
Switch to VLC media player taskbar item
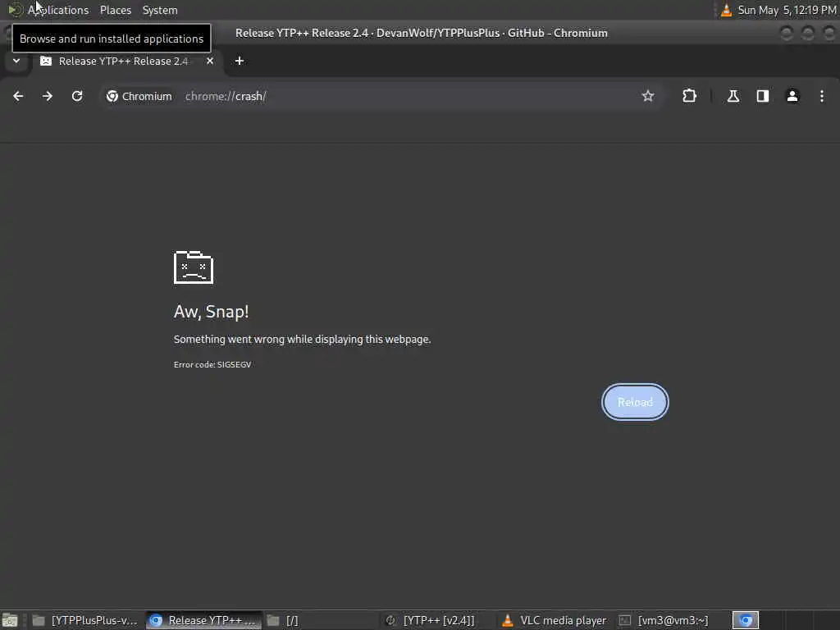(x=554, y=620)
